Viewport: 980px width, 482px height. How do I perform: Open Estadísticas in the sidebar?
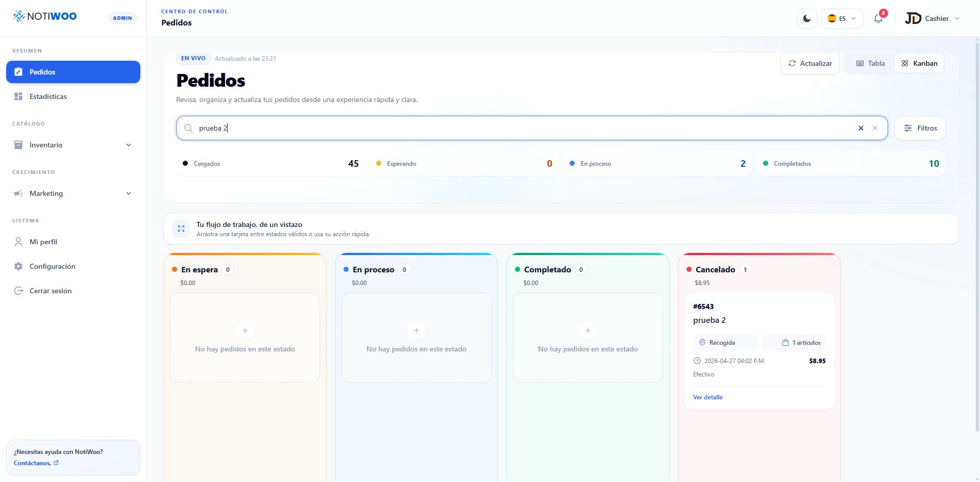[x=73, y=96]
